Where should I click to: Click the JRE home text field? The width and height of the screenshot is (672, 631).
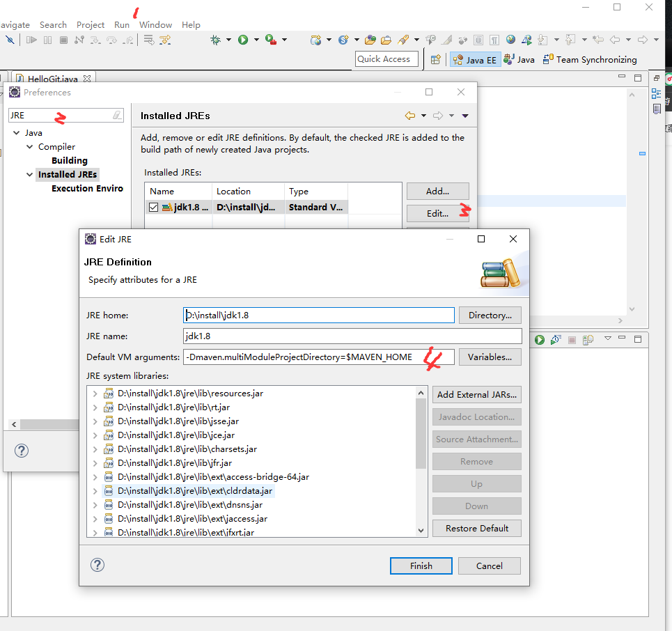click(x=318, y=315)
